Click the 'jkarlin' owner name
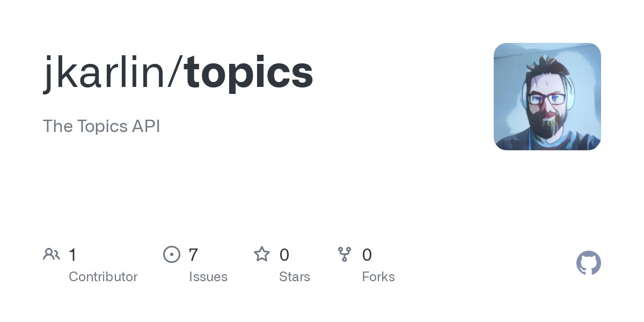Image resolution: width=644 pixels, height=322 pixels. (105, 74)
